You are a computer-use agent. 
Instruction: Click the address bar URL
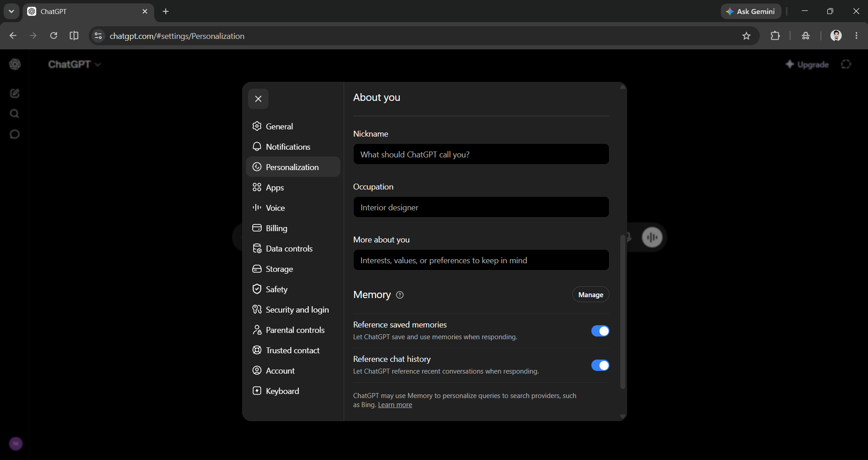pos(177,36)
